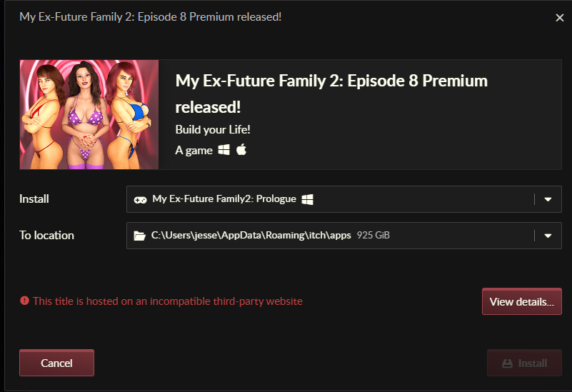Click the red error icon beside the warning

pyautogui.click(x=24, y=301)
